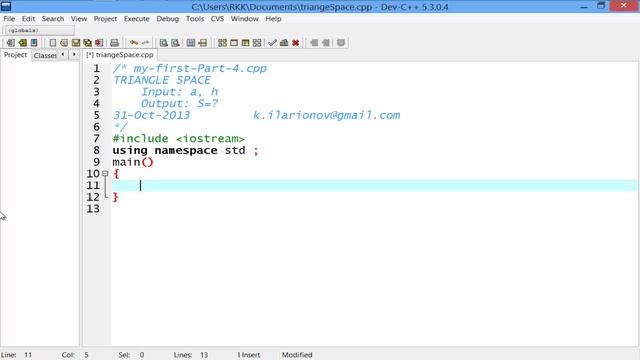The width and height of the screenshot is (640, 360).
Task: Click the Profile analysis chart icon
Action: pyautogui.click(x=284, y=42)
